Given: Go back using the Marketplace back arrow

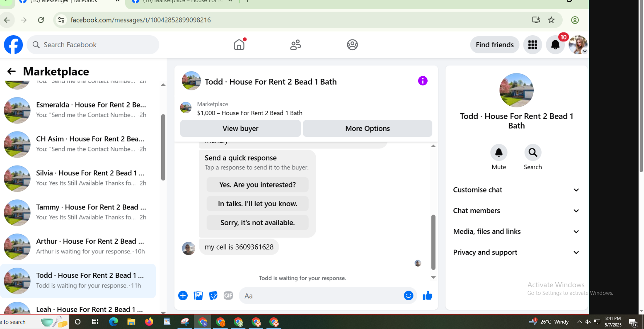Looking at the screenshot, I should [x=12, y=71].
